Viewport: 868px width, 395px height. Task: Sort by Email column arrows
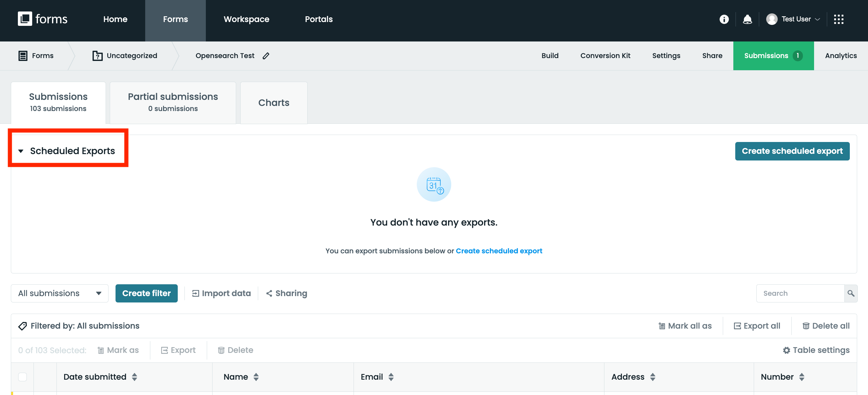(x=391, y=377)
